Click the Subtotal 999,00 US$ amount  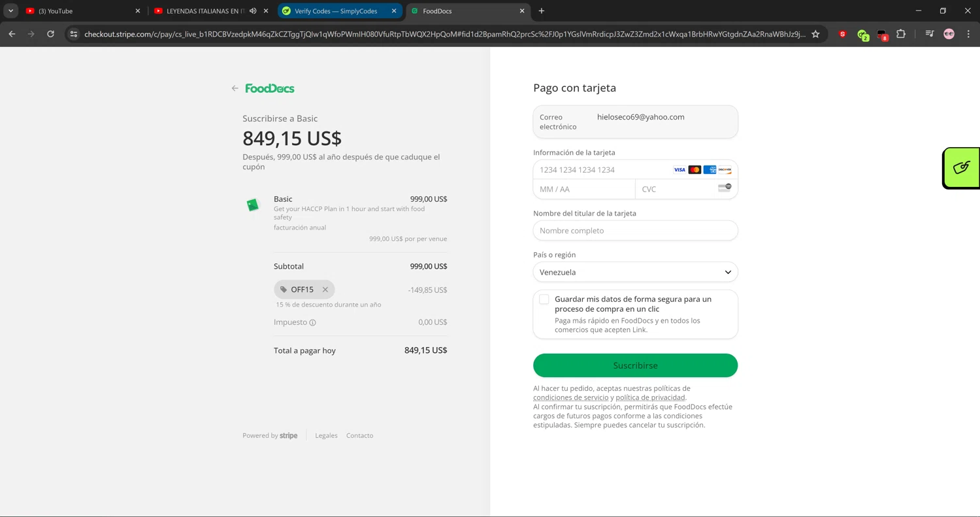[x=429, y=267]
